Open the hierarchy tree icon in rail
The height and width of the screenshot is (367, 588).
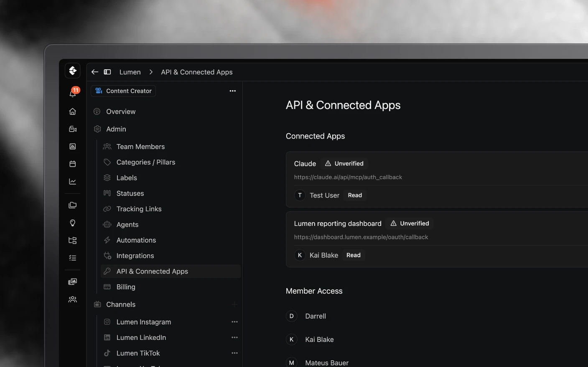(x=73, y=240)
